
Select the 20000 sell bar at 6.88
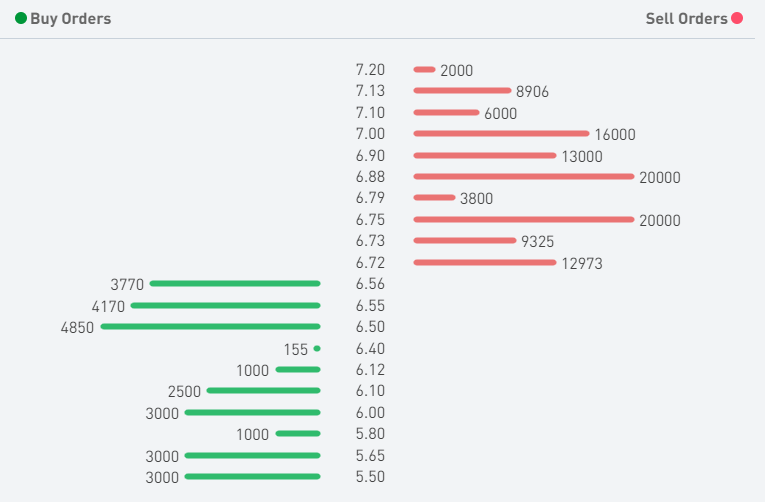pyautogui.click(x=523, y=177)
